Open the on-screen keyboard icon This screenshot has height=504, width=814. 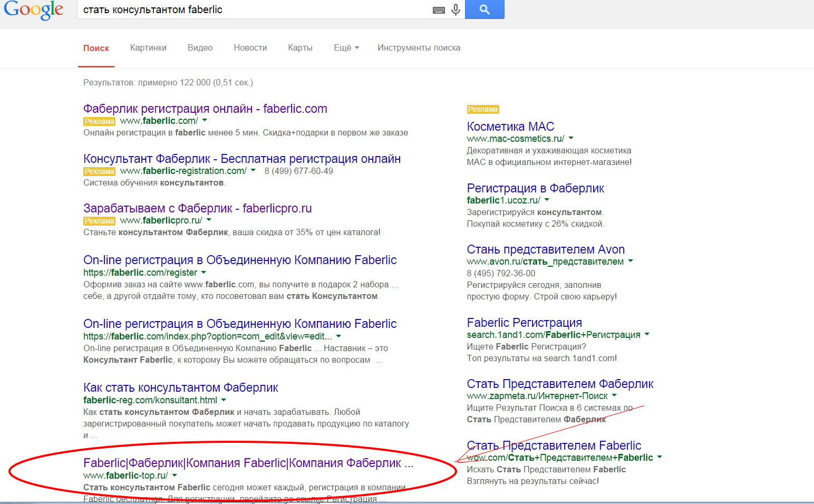click(439, 10)
